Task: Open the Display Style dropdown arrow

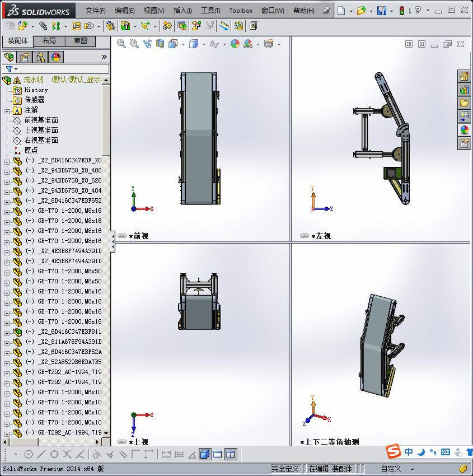Action: click(204, 44)
